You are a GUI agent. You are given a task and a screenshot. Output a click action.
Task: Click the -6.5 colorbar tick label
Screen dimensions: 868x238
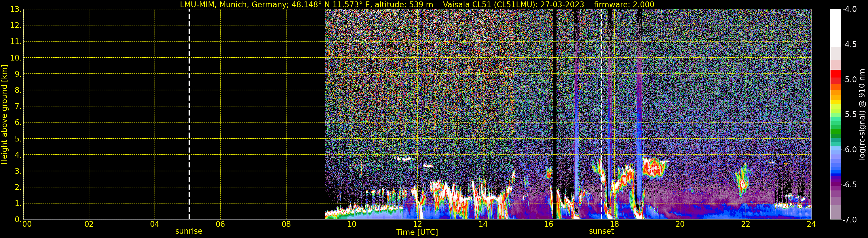pyautogui.click(x=849, y=184)
